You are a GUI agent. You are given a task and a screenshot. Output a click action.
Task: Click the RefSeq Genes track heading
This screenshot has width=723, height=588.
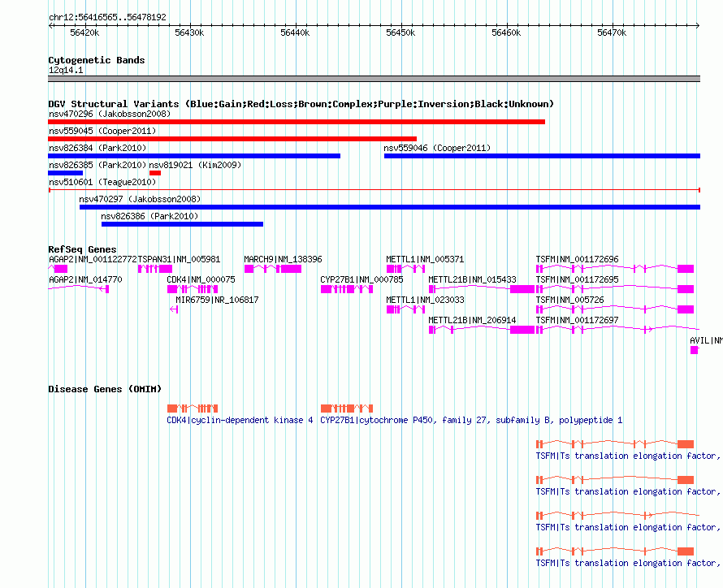tap(83, 249)
